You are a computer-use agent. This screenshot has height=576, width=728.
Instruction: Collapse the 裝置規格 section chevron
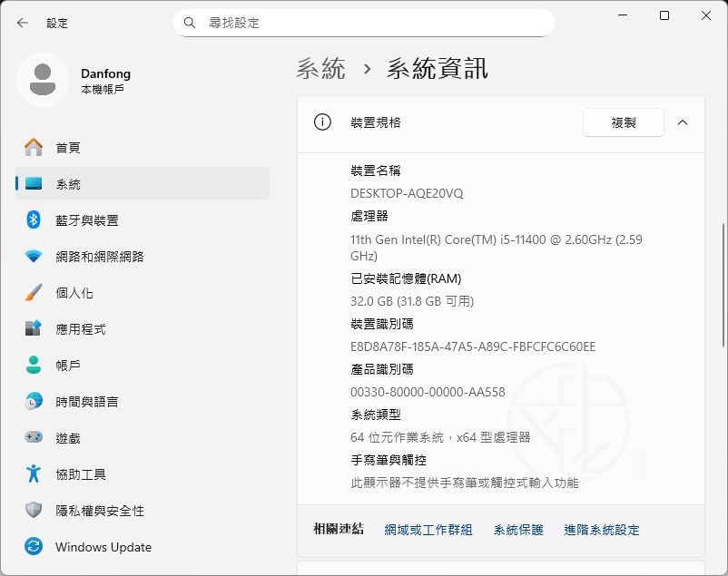[682, 122]
